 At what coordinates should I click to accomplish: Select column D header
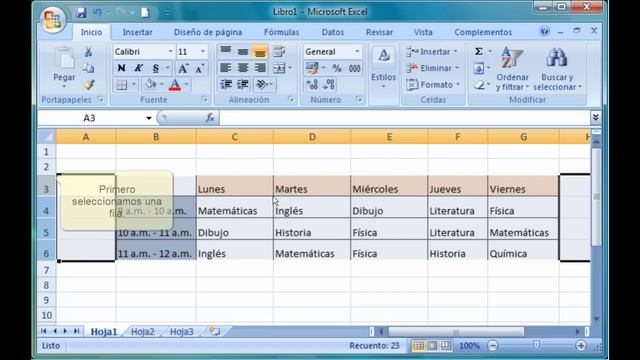[x=312, y=137]
